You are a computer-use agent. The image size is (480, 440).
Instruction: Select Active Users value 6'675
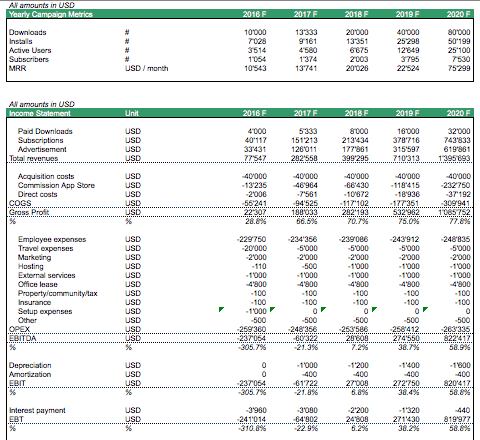(x=359, y=50)
